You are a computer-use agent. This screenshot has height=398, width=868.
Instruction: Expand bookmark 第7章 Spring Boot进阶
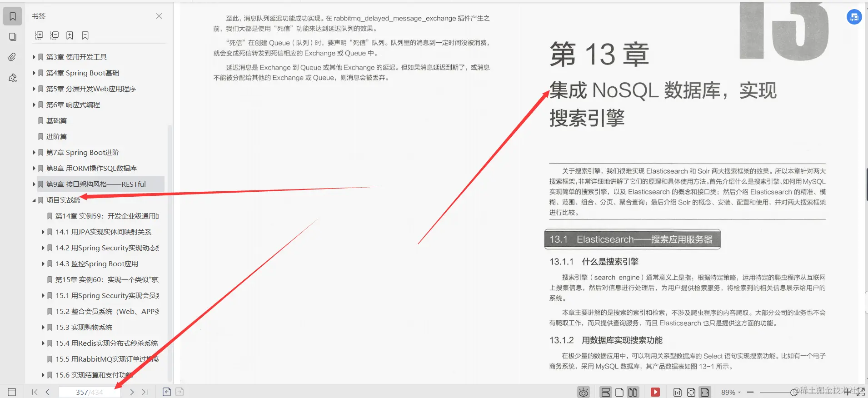point(34,152)
